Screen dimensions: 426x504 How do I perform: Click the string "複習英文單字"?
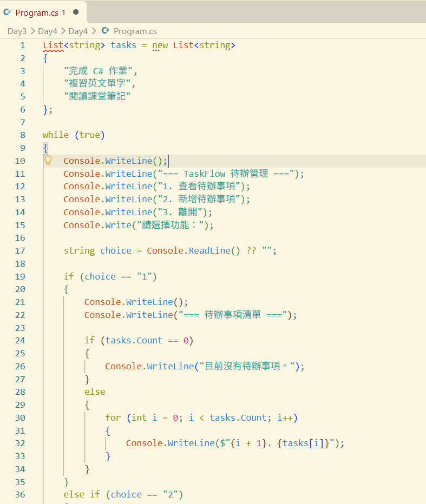click(x=97, y=84)
